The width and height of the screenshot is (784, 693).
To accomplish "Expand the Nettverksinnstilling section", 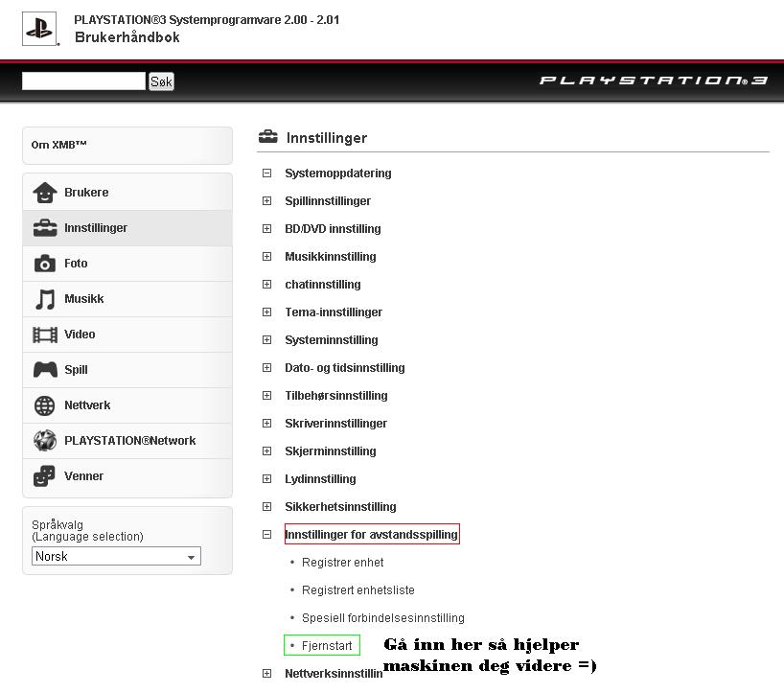I will pos(267,674).
